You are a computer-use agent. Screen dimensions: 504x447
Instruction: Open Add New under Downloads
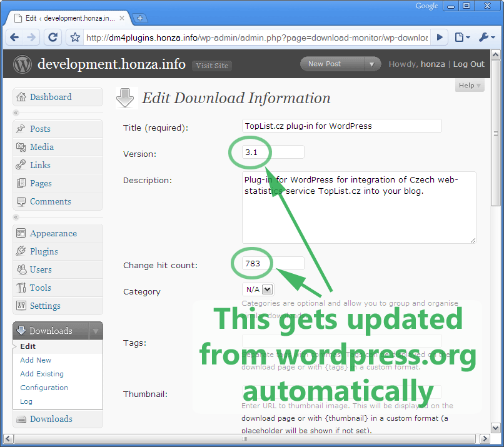(x=36, y=360)
